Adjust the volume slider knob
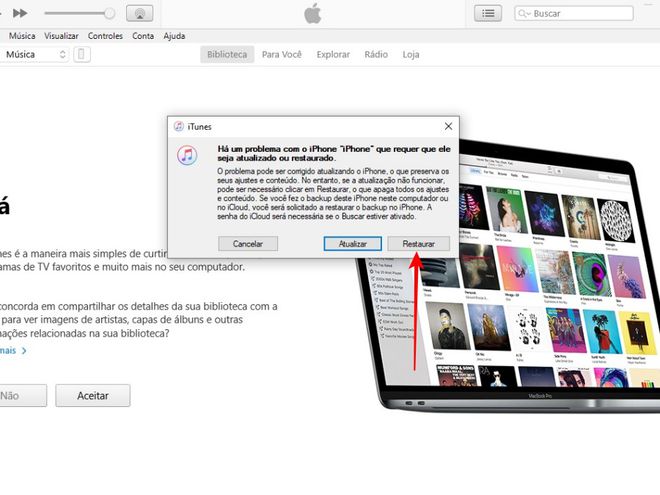This screenshot has height=495, width=660. pyautogui.click(x=109, y=13)
